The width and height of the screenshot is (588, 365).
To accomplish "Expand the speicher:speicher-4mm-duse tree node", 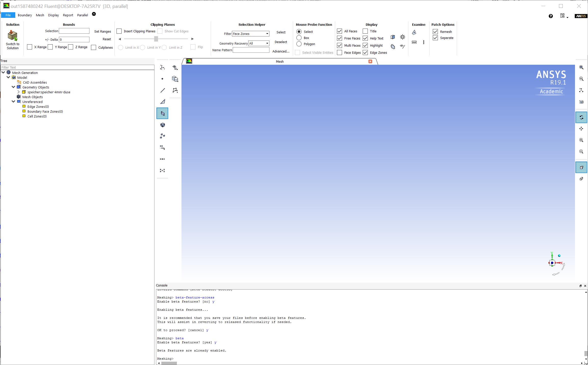I will coord(19,92).
